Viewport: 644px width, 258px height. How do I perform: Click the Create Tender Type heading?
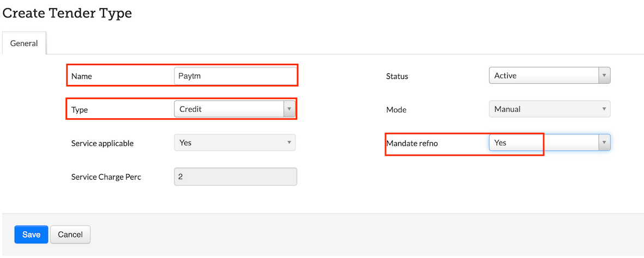[x=67, y=13]
